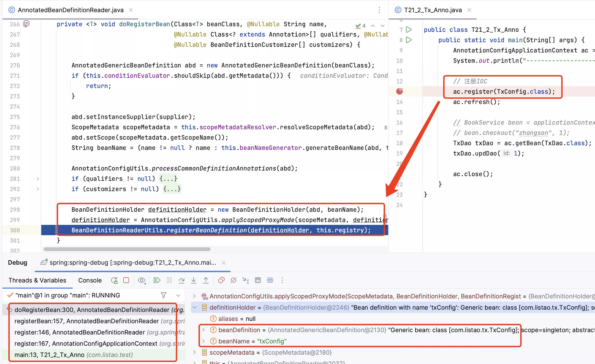595x364 pixels.
Task: Show the execution point
Action: 270,280
